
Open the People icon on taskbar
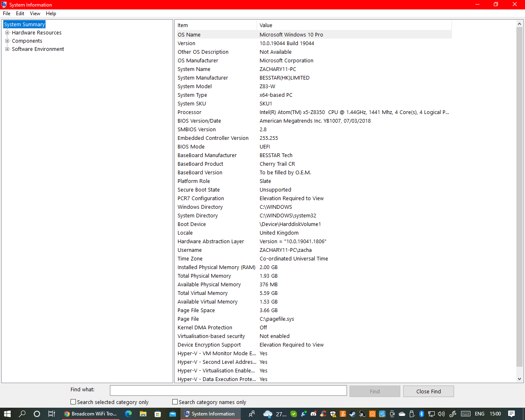252,414
